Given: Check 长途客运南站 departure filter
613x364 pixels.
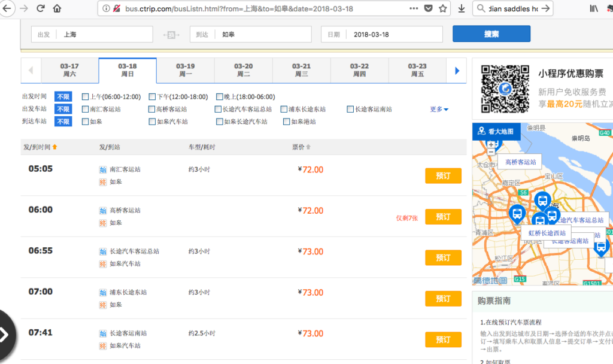Looking at the screenshot, I should (x=350, y=109).
